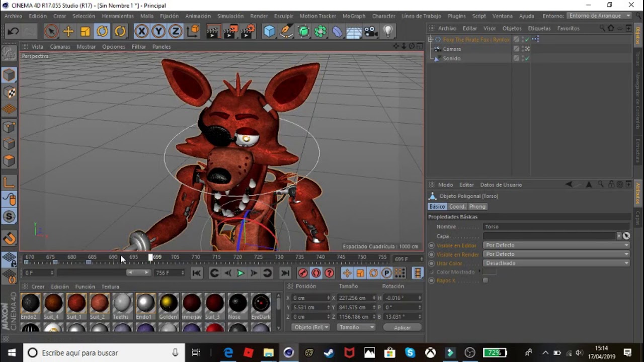Enable the Rayos X checkbox
Image resolution: width=644 pixels, height=362 pixels.
486,281
